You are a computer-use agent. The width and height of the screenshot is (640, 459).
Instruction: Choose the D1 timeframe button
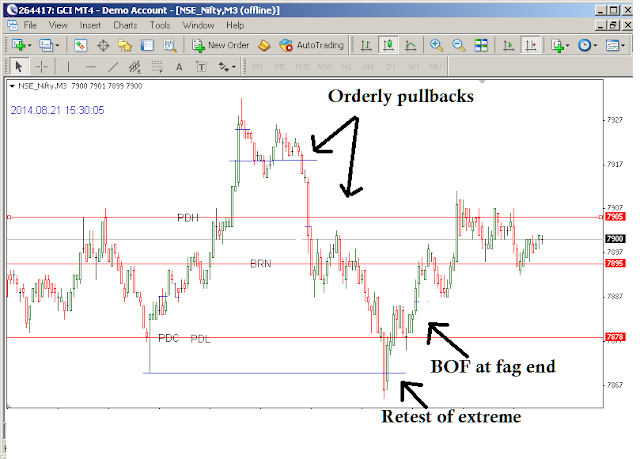[391, 67]
